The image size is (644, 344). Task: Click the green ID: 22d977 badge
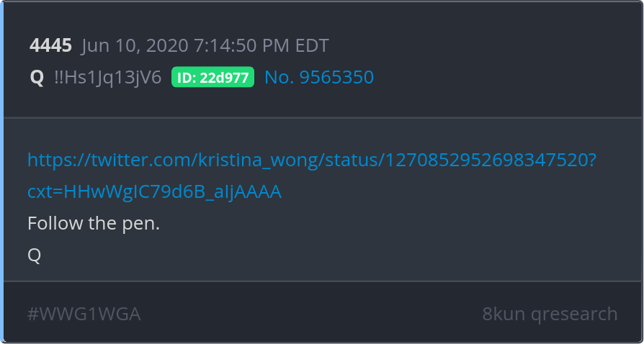pyautogui.click(x=213, y=77)
